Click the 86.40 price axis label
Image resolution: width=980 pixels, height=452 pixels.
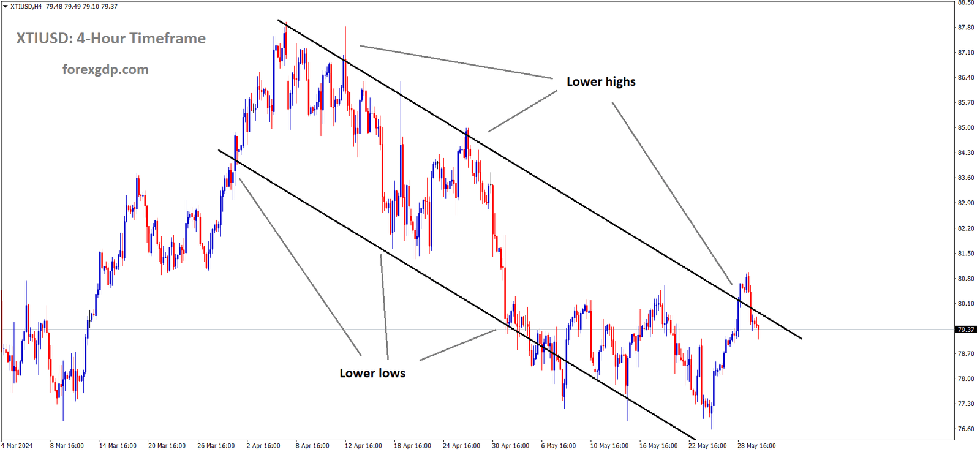pyautogui.click(x=966, y=78)
